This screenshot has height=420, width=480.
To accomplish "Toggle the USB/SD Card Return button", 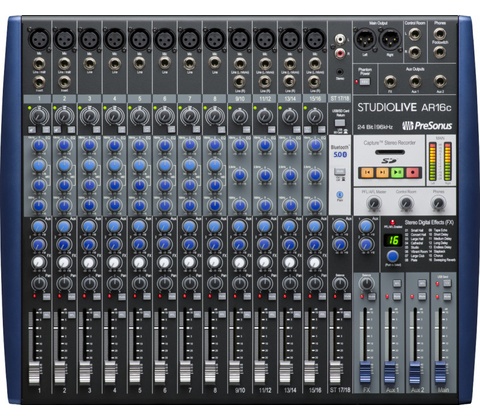I will [x=340, y=122].
